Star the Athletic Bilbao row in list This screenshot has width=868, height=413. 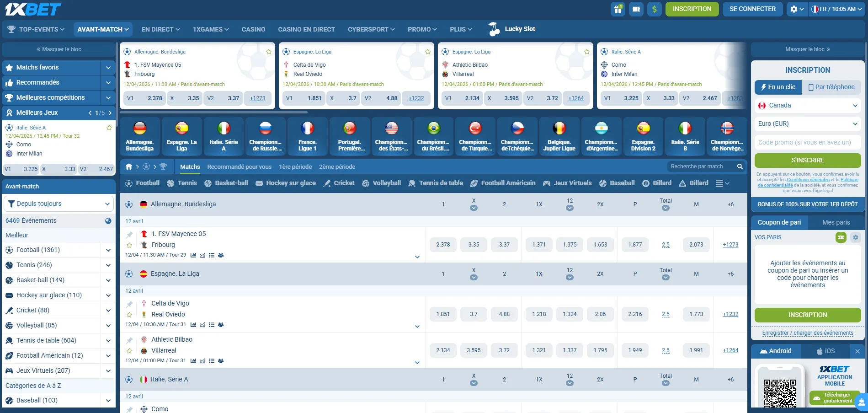coord(129,351)
